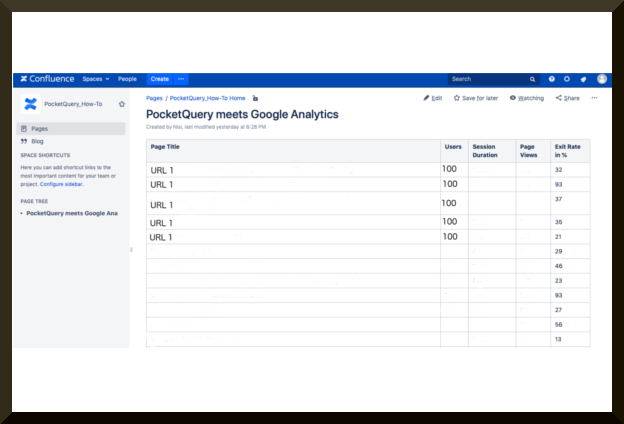The height and width of the screenshot is (424, 624).
Task: Click exit rate value 32
Action: 559,170
